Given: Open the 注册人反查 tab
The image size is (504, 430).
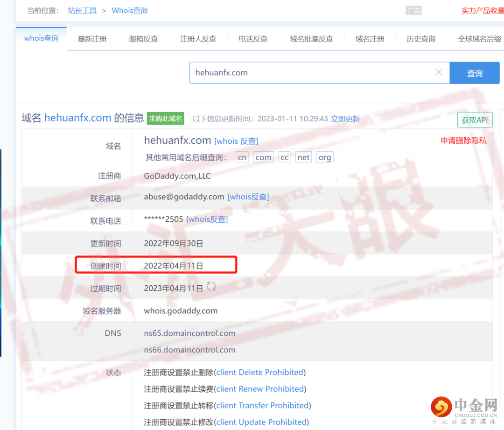Looking at the screenshot, I should coord(198,39).
